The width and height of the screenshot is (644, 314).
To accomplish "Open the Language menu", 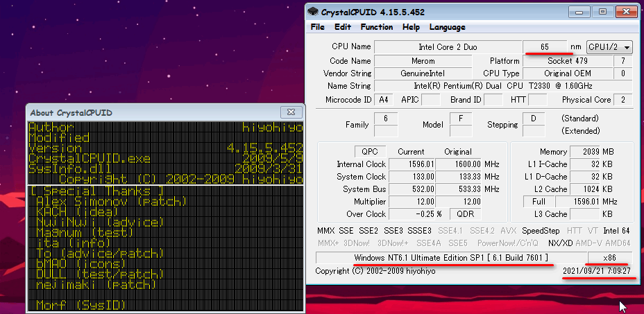I will click(448, 27).
